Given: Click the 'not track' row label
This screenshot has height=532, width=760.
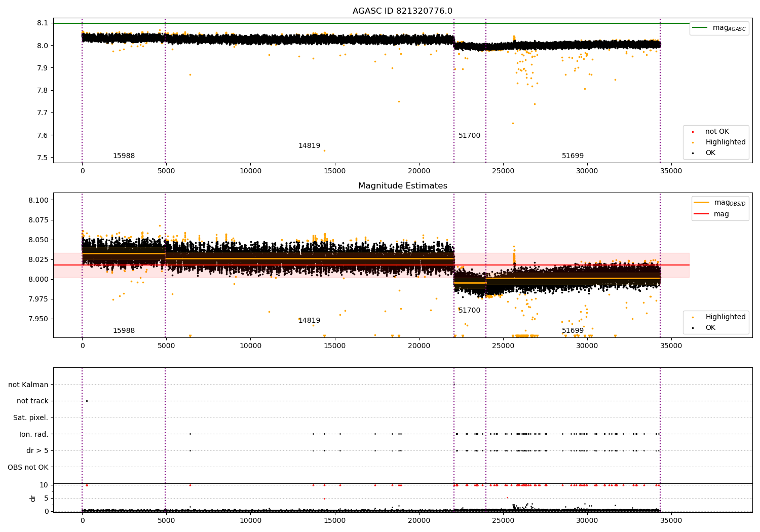Looking at the screenshot, I should [x=32, y=401].
